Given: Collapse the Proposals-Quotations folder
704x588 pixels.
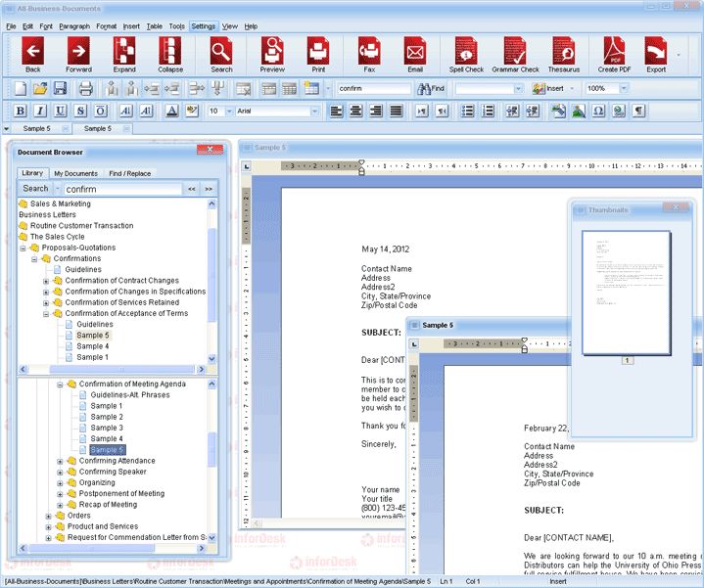Looking at the screenshot, I should point(23,249).
